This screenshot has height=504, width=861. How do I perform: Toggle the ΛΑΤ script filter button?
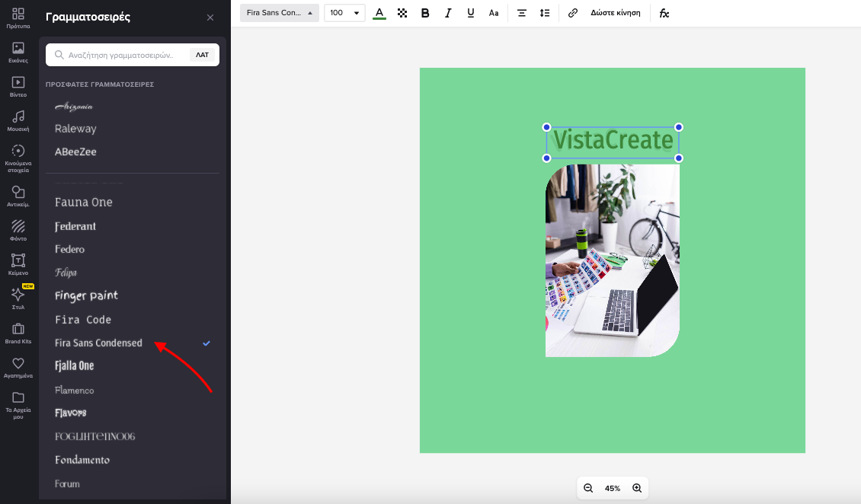tap(202, 55)
